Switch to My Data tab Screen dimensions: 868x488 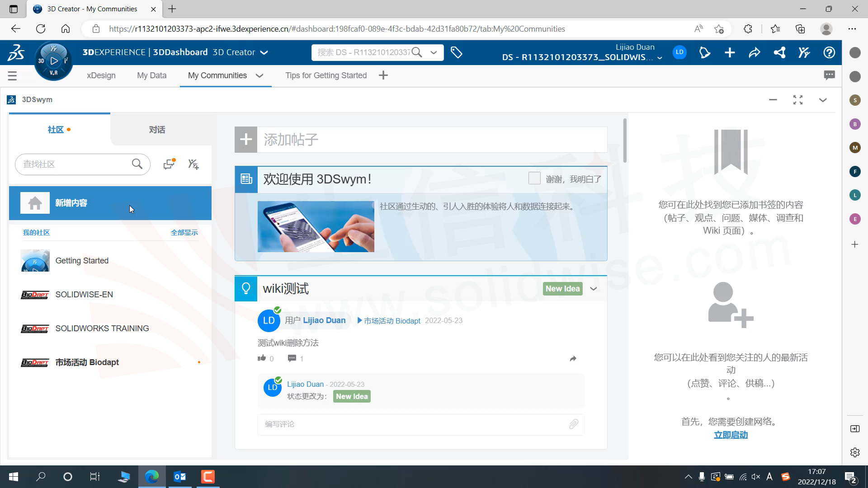click(x=152, y=75)
